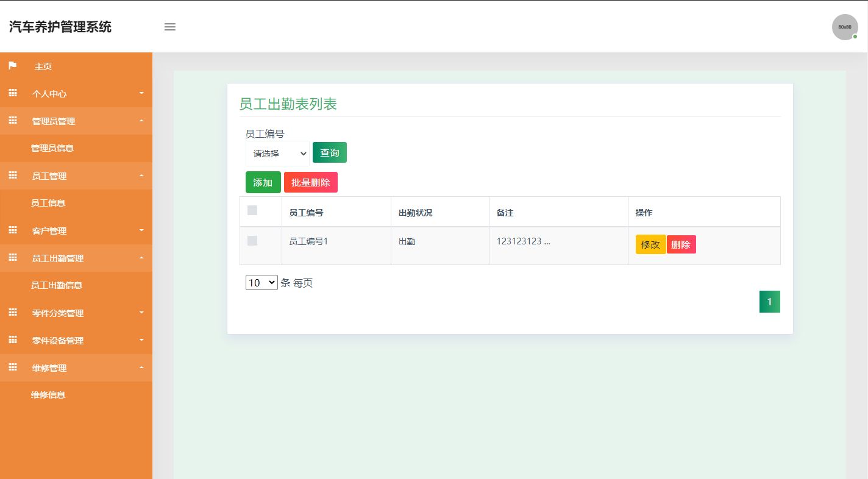Click the grid icon beside 零件设备管理
Screen dimensions: 868x479
point(12,340)
